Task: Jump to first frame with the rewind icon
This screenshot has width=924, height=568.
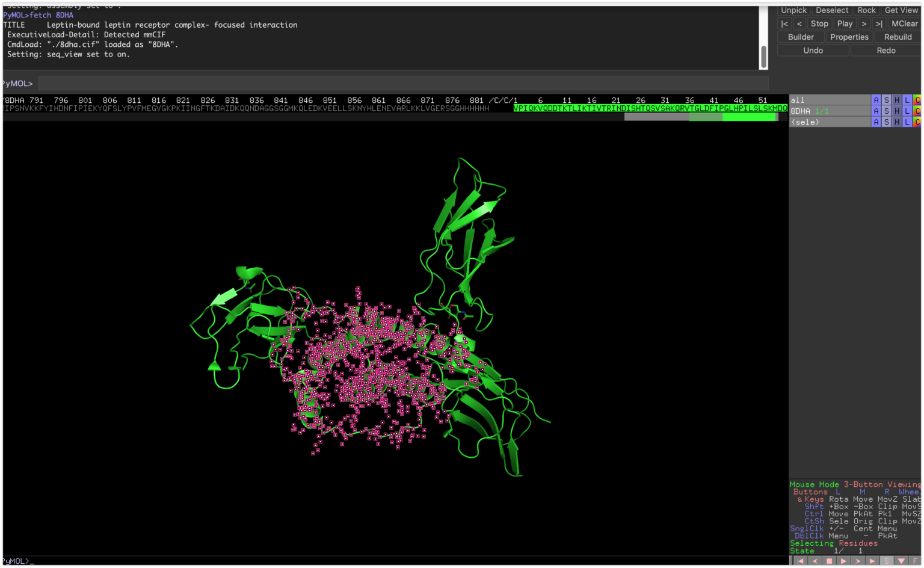Action: [x=800, y=560]
